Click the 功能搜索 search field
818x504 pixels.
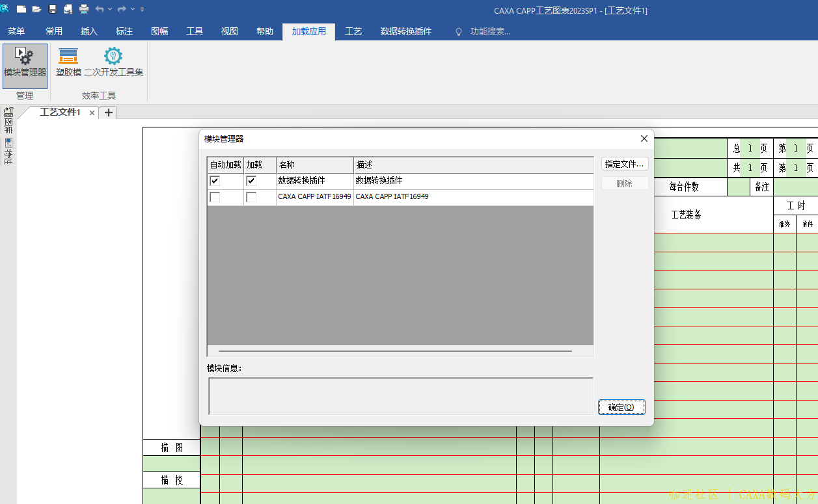[x=490, y=31]
